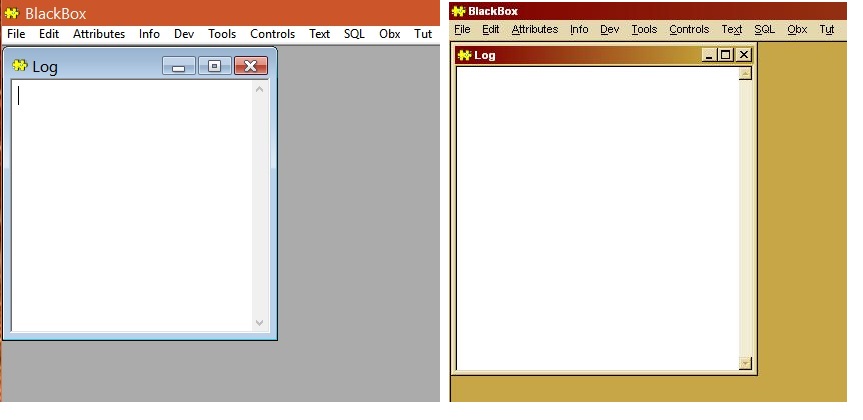Open the Dev menu in Aero-themed BlackBox
The height and width of the screenshot is (420, 863).
[x=184, y=34]
